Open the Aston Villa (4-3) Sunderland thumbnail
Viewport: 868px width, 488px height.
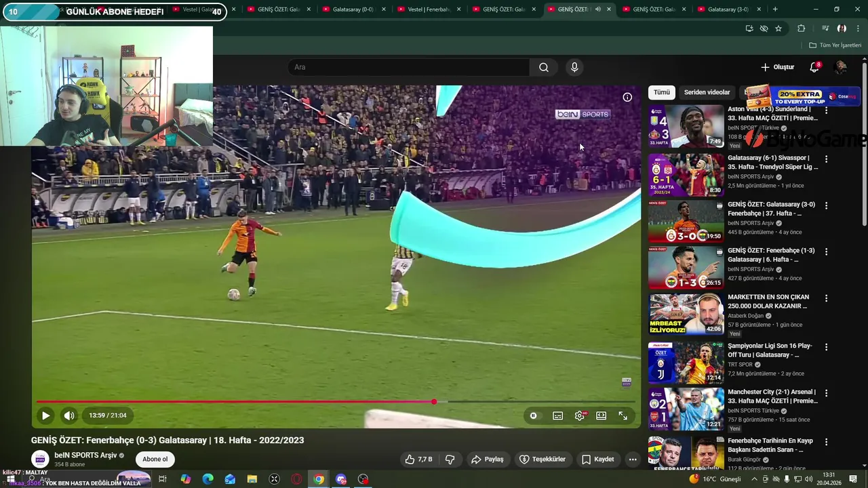coord(686,127)
